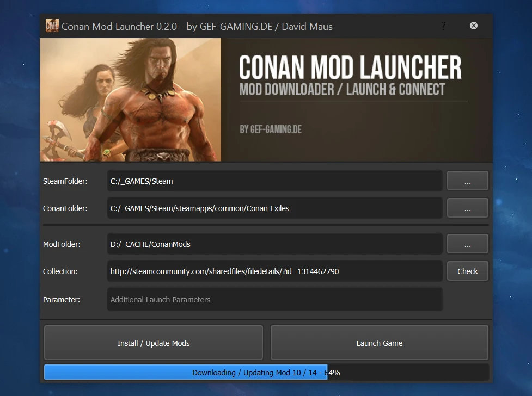The height and width of the screenshot is (396, 532).
Task: Open help via question mark icon
Action: (x=443, y=26)
